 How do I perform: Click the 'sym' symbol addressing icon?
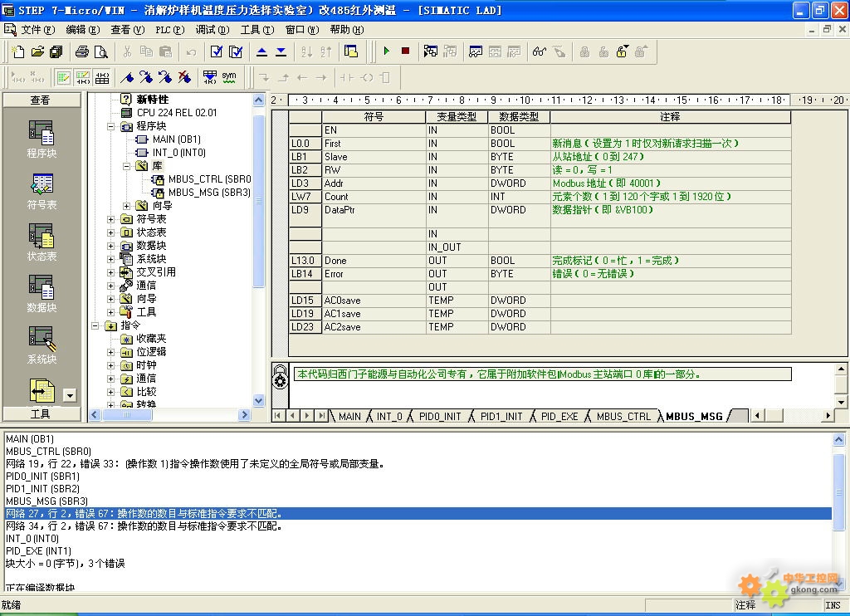[229, 77]
